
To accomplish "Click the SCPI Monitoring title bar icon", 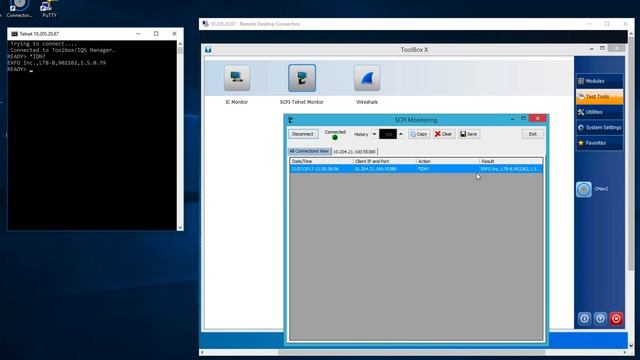I will tap(291, 120).
